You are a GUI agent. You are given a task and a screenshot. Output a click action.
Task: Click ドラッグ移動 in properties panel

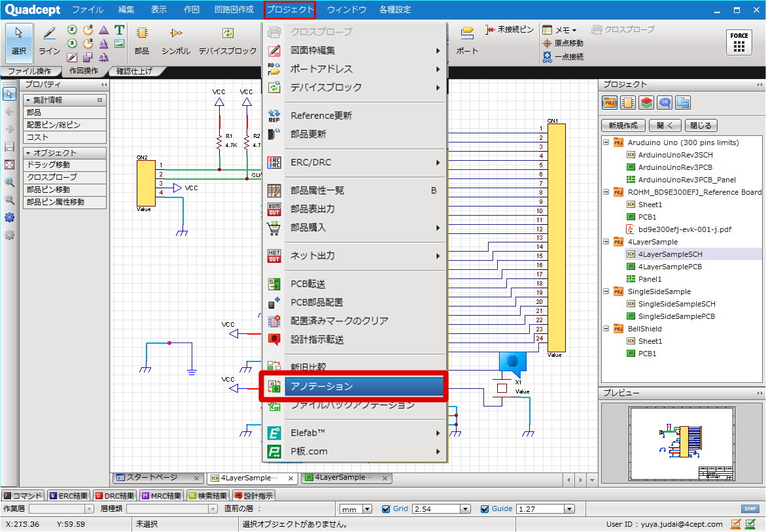[x=65, y=165]
